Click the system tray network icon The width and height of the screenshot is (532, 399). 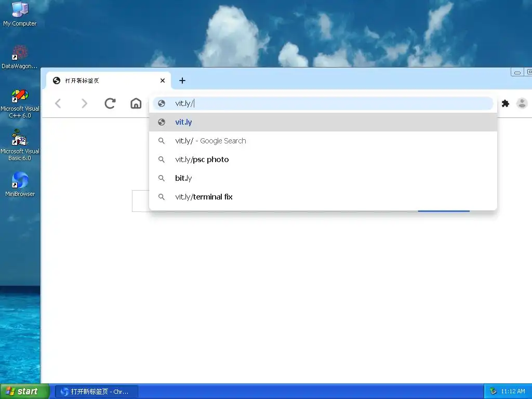[x=493, y=392]
